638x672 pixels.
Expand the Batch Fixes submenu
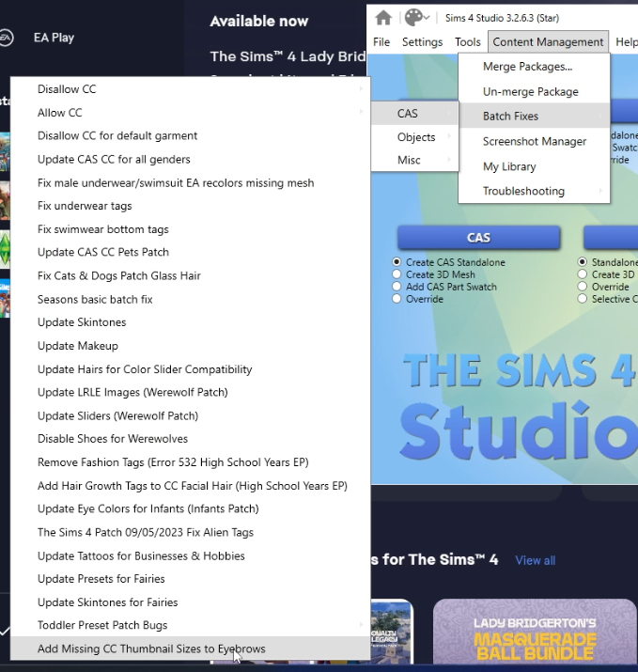click(534, 117)
